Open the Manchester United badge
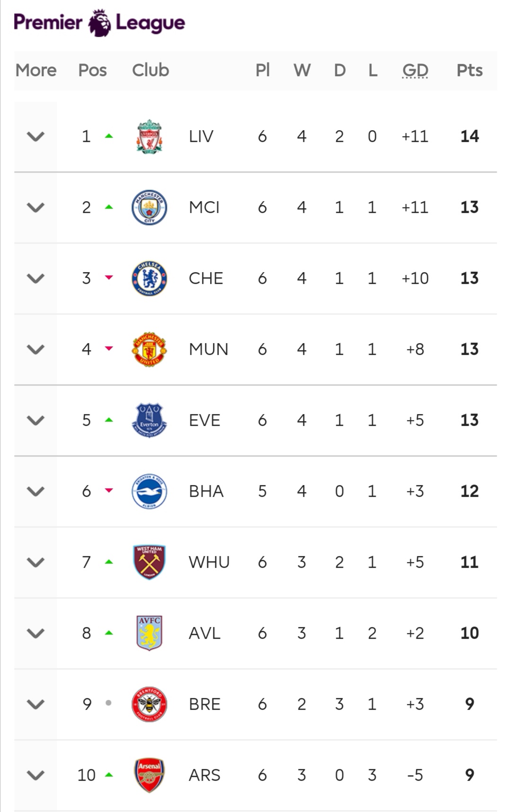The height and width of the screenshot is (812, 511). pos(149,349)
